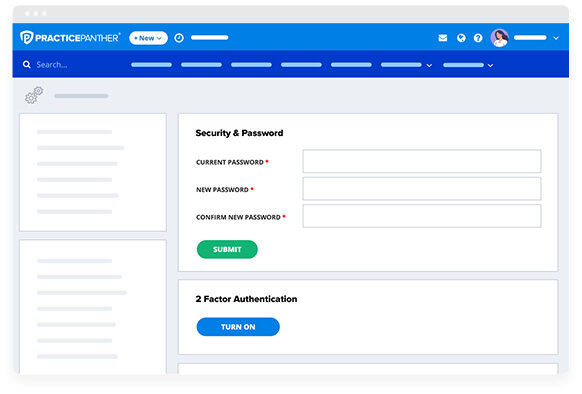Open the + New dropdown button
This screenshot has width=582, height=394.
(x=148, y=38)
